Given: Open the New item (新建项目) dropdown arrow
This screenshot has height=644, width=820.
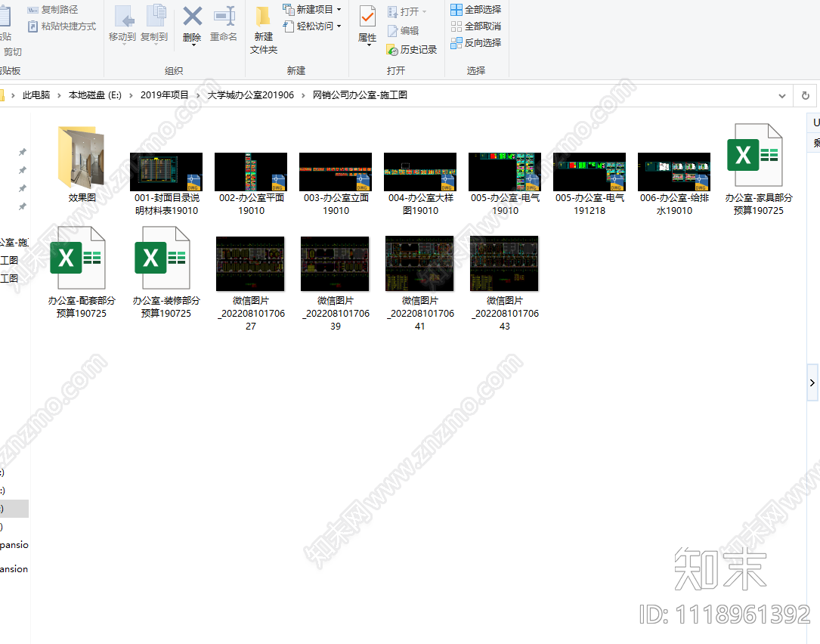Looking at the screenshot, I should pos(339,10).
